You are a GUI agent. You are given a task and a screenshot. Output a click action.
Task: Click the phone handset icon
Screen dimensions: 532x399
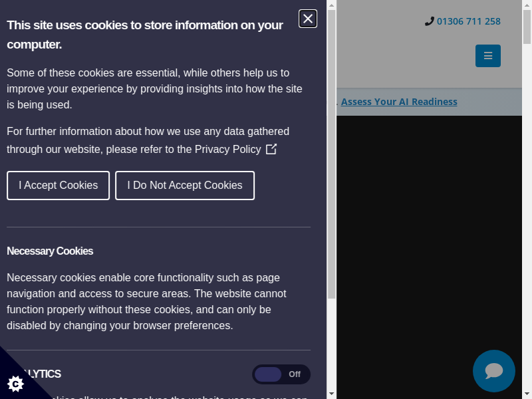429,21
